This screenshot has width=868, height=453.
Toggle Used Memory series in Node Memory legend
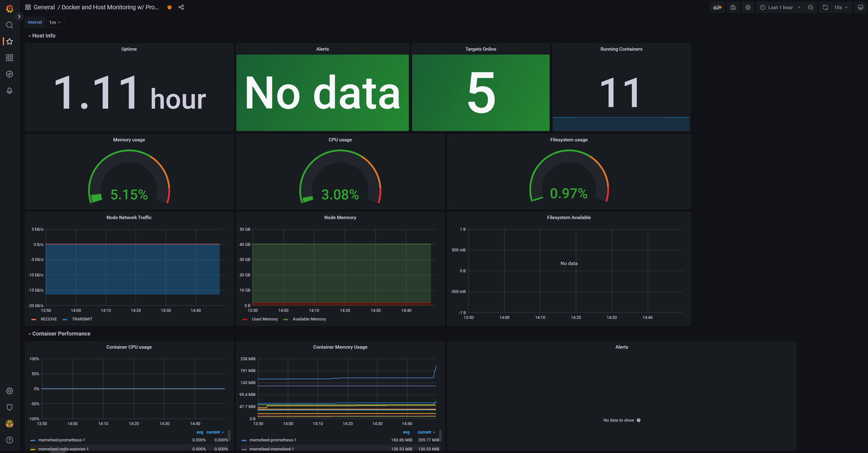tap(265, 319)
